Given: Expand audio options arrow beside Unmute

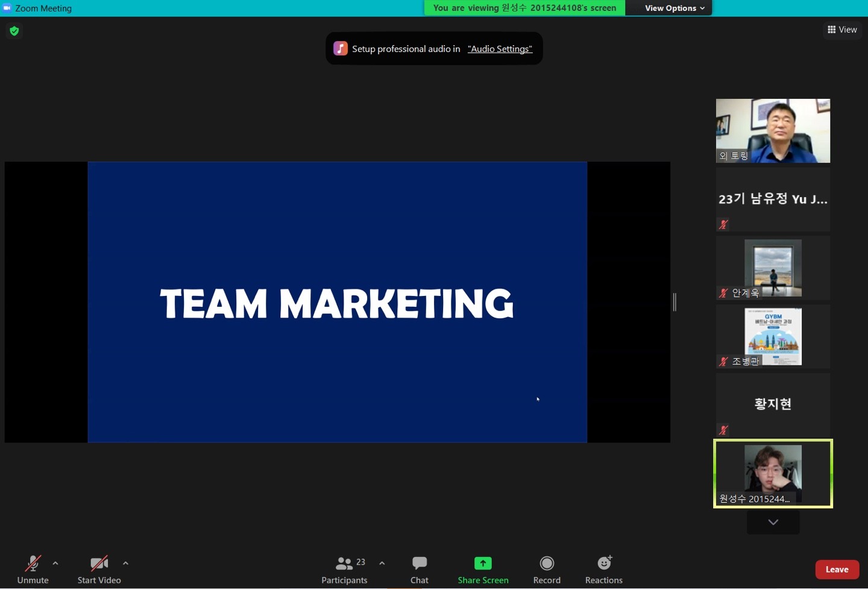Looking at the screenshot, I should (x=55, y=563).
